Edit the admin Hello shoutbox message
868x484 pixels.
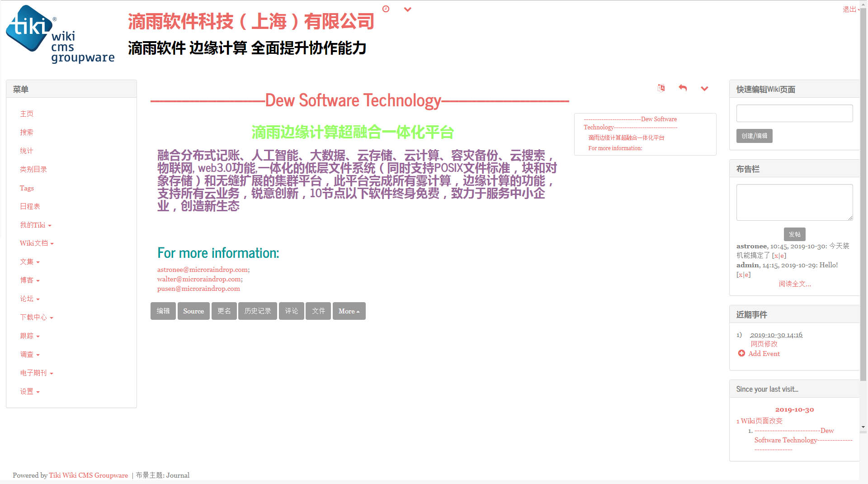coord(746,275)
